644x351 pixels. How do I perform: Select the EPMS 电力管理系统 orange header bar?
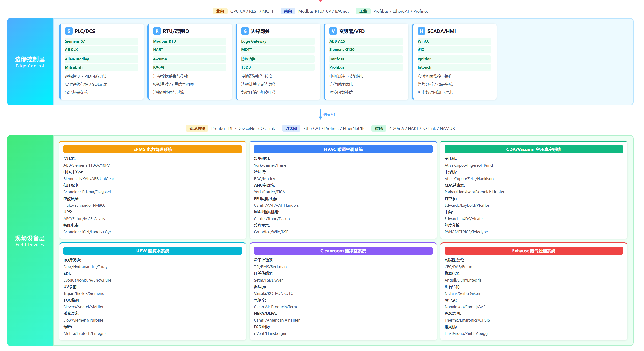[x=153, y=149]
